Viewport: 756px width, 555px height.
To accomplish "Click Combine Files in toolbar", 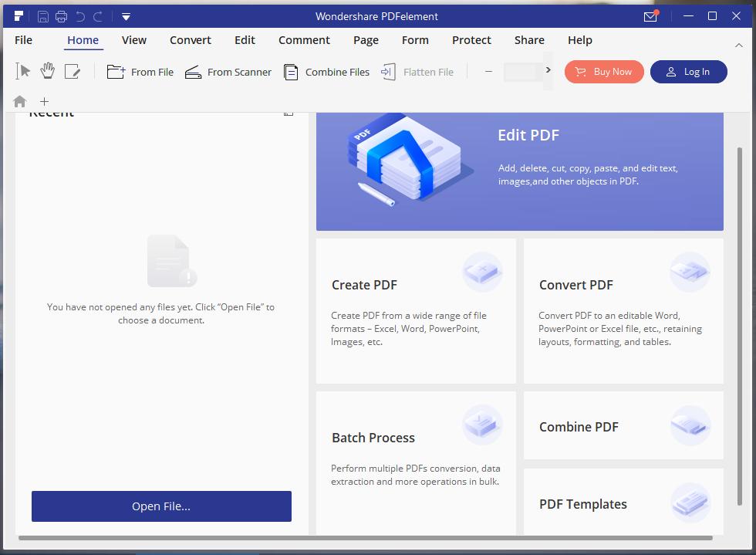I will pyautogui.click(x=326, y=72).
